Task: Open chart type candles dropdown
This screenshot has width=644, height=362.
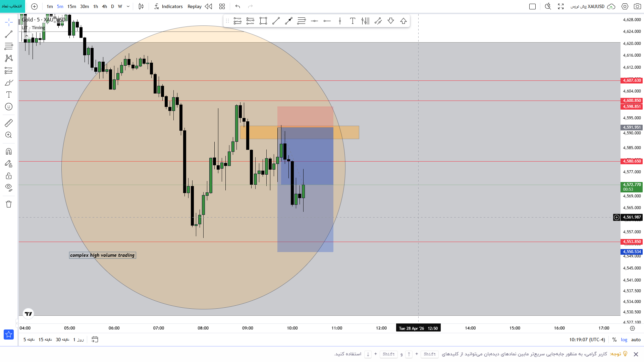Action: (141, 6)
